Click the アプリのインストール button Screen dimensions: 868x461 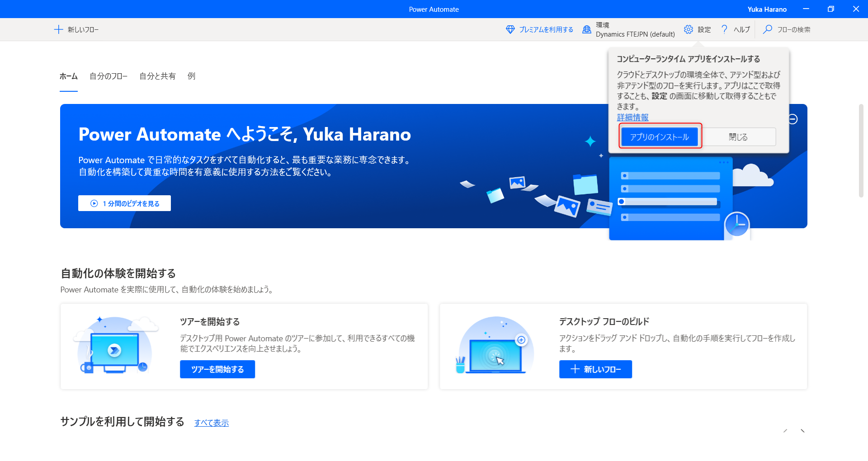pos(659,137)
